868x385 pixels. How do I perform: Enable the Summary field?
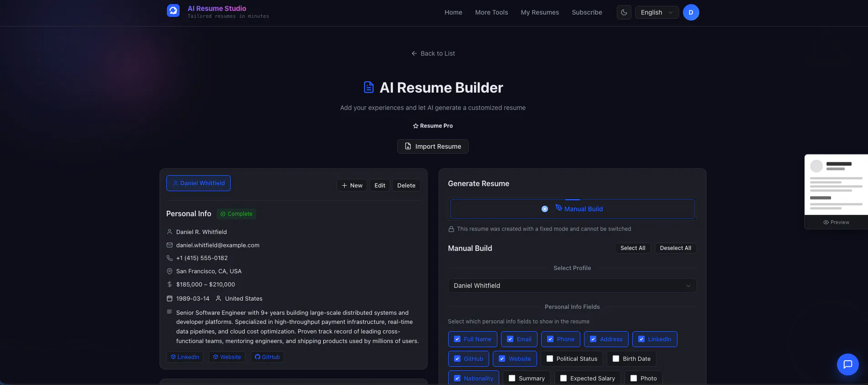pos(527,379)
